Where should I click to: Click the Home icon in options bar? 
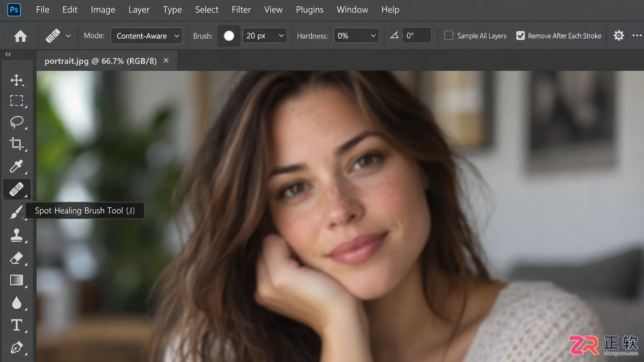[x=21, y=36]
